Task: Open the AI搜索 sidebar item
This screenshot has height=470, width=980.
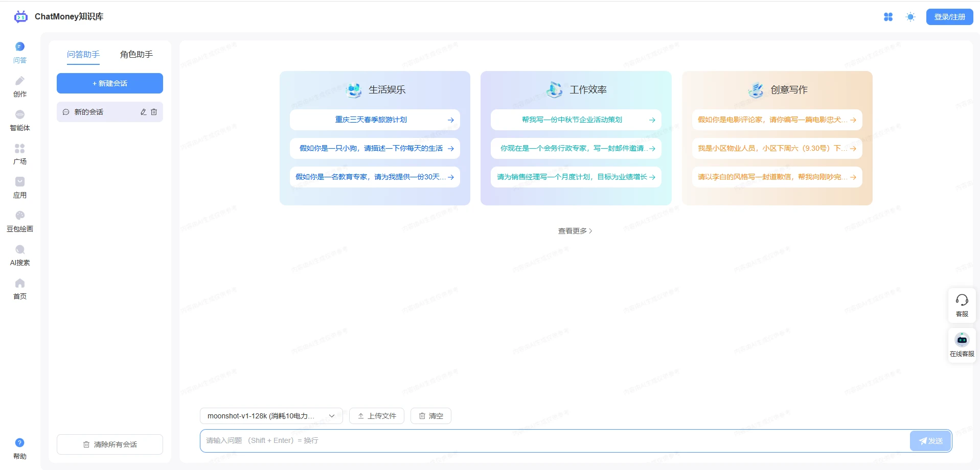Action: tap(20, 255)
